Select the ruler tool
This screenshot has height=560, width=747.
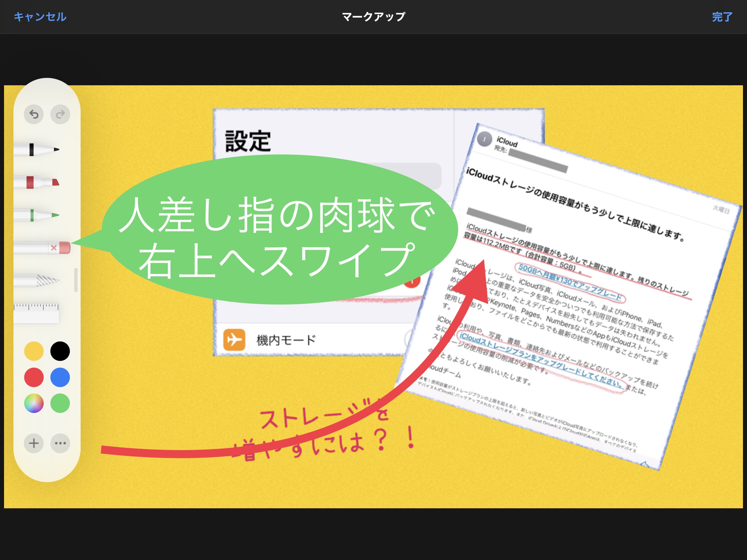[x=36, y=313]
